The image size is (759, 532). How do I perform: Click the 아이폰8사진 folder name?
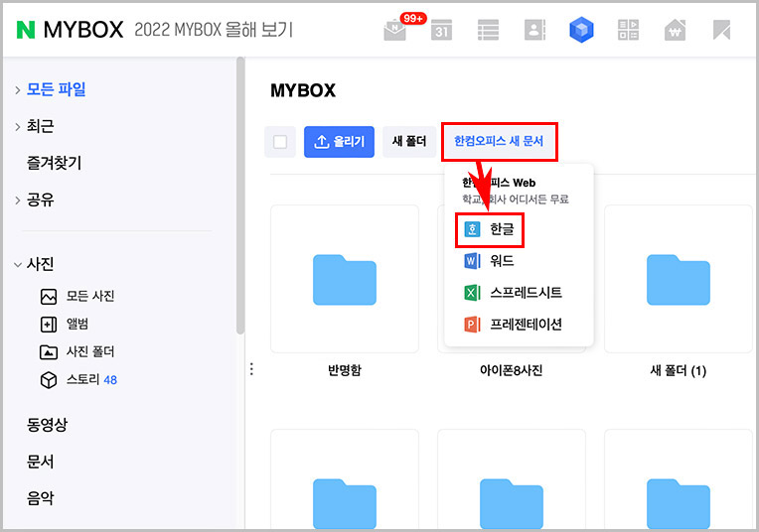(512, 370)
